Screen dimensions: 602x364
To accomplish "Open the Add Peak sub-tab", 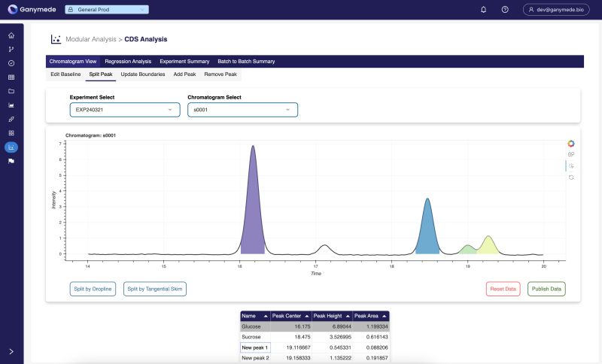I will click(184, 74).
